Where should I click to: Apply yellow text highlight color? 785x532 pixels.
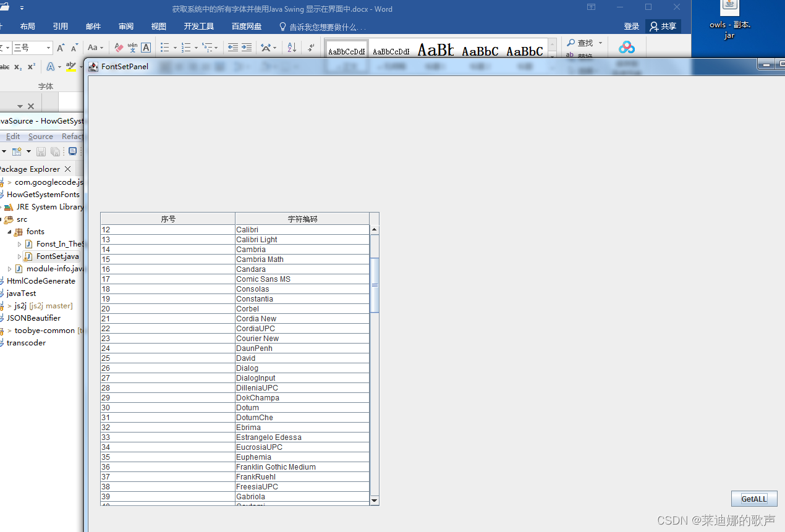point(71,67)
